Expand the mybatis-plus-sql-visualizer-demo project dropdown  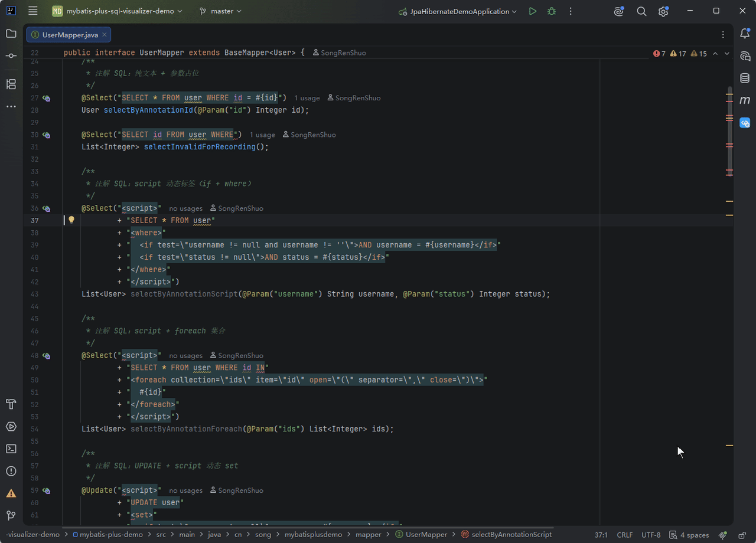[x=117, y=11]
